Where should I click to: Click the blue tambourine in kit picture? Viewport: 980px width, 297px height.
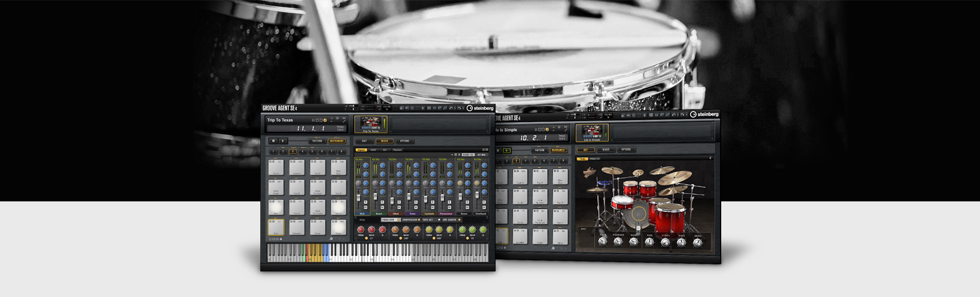(604, 182)
